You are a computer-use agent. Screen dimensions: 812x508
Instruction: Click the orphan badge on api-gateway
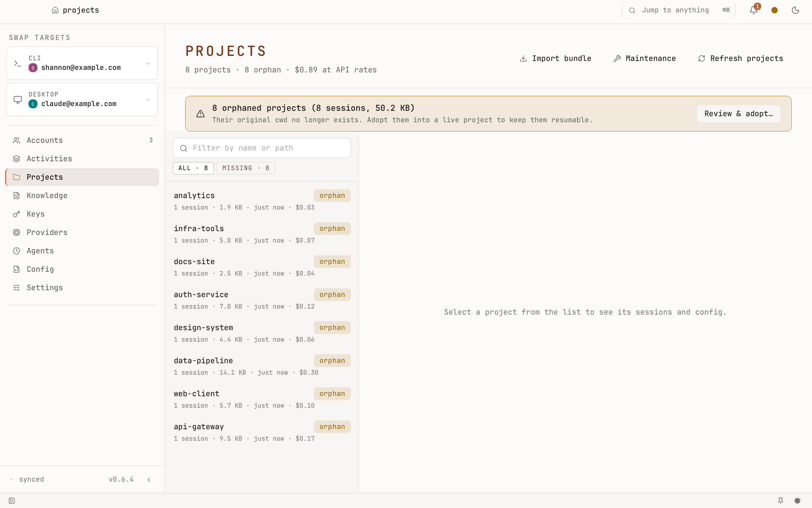click(x=332, y=427)
